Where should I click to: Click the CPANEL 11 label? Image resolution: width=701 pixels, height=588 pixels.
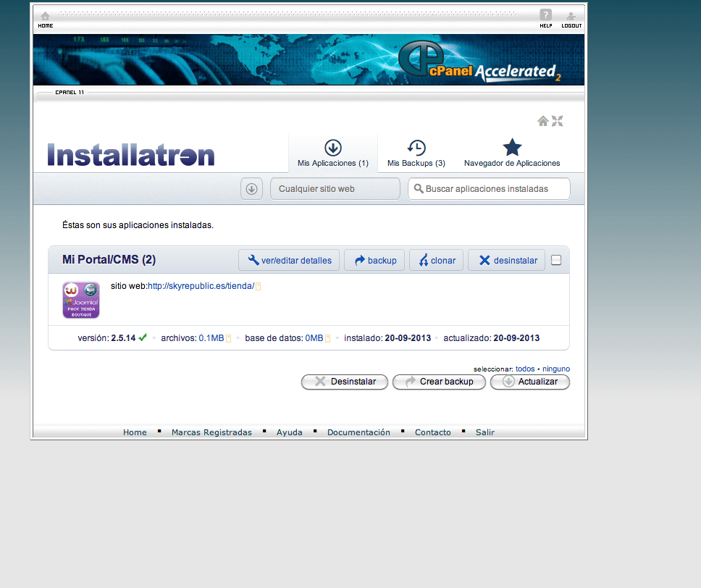[x=70, y=93]
